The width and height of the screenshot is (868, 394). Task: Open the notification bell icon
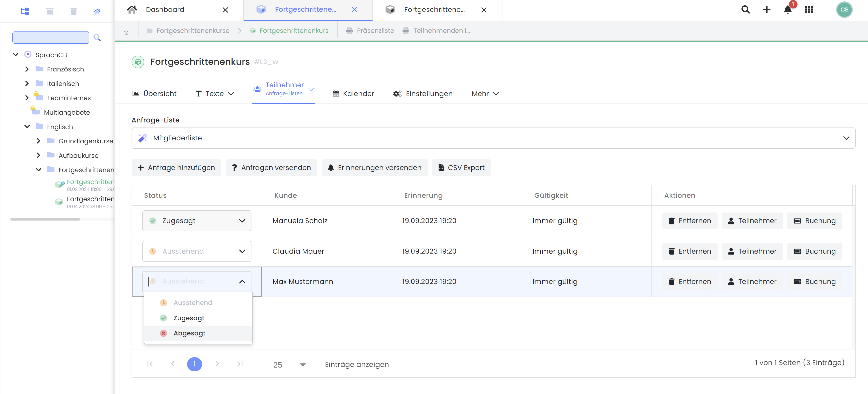[787, 10]
